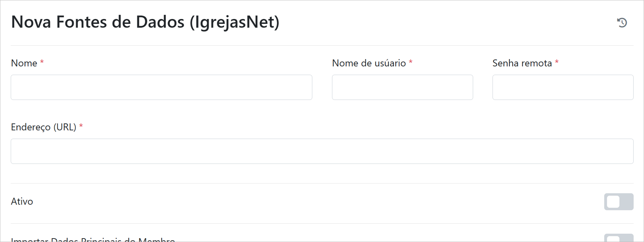Click the Endereço (URL) input field

pyautogui.click(x=322, y=151)
